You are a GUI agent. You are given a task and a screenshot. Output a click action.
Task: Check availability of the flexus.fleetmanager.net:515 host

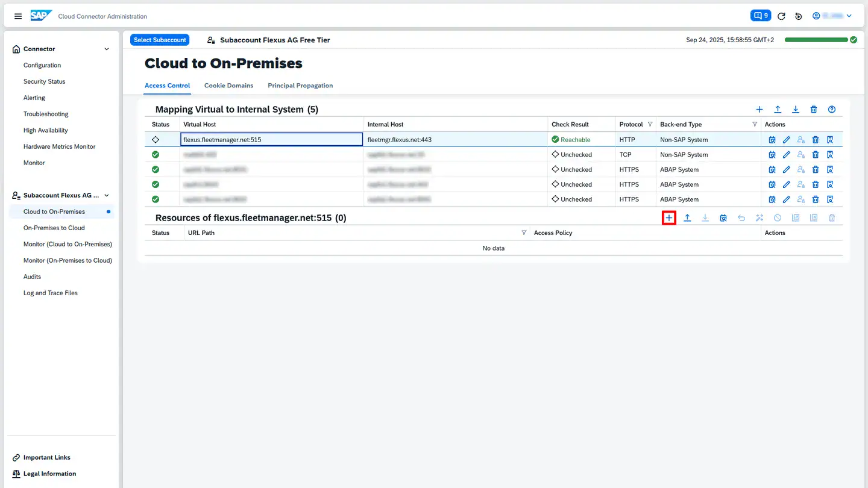[x=772, y=140]
